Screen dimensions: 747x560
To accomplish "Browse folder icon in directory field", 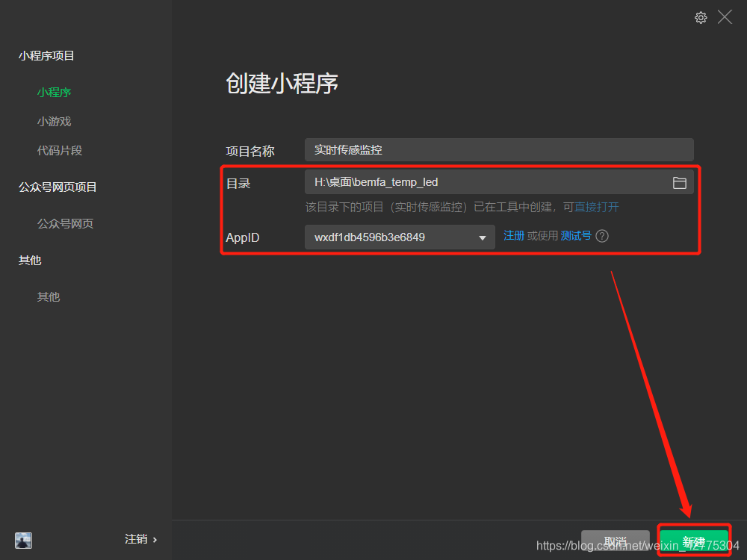I will pos(679,182).
